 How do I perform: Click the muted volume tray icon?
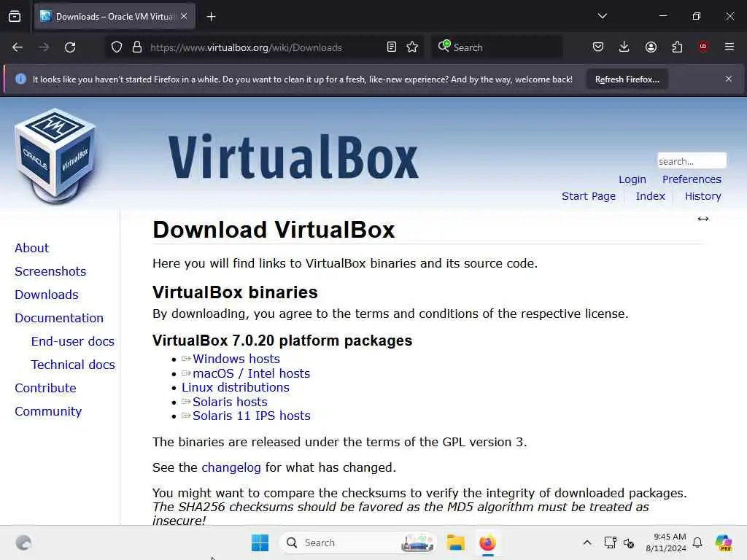(x=629, y=542)
